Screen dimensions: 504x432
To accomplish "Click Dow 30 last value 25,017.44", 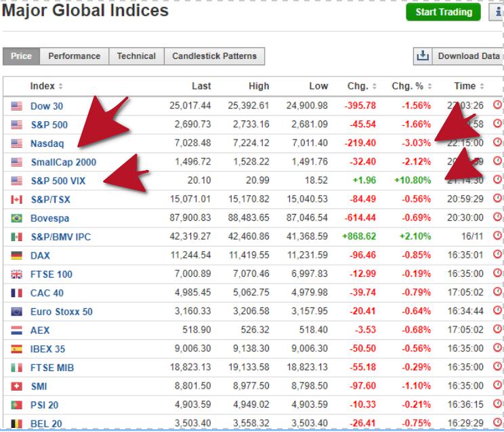I will (x=190, y=106).
